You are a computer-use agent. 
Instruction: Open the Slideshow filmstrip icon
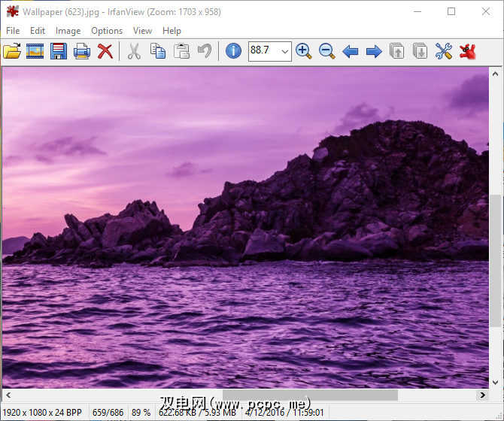(x=35, y=51)
